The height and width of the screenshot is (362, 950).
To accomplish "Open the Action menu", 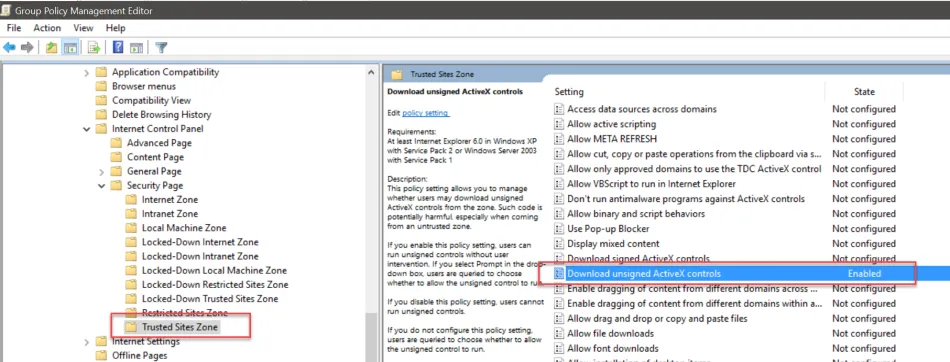I will coord(47,28).
